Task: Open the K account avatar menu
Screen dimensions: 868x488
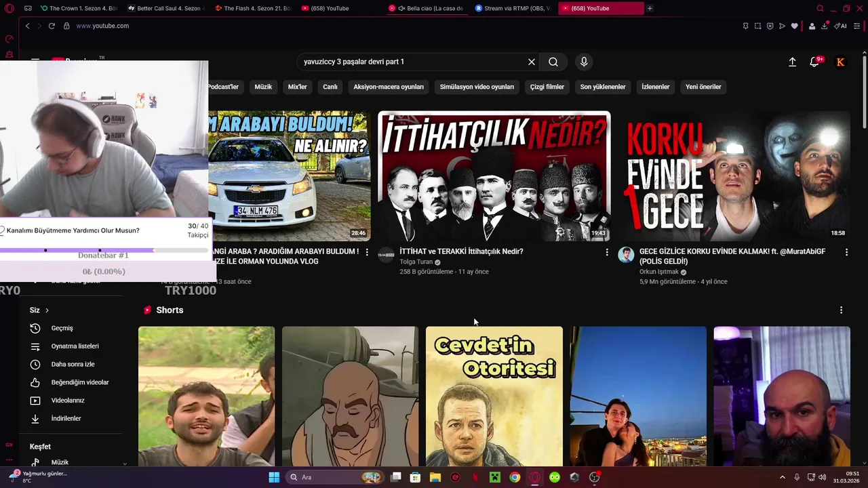Action: point(840,62)
